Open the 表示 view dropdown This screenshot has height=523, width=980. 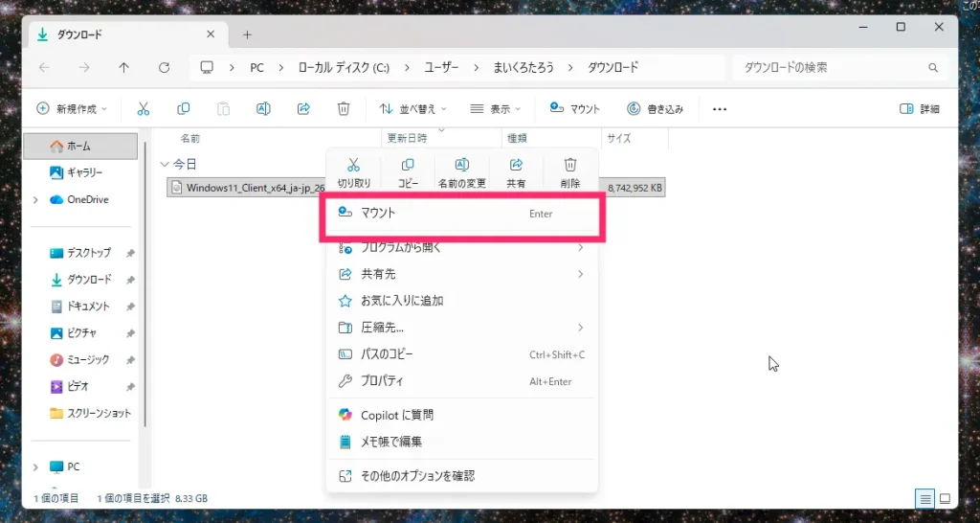495,109
